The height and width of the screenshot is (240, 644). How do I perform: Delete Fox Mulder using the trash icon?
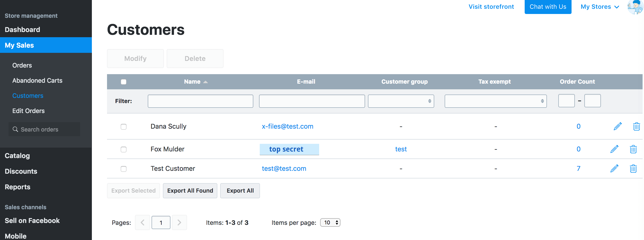[x=633, y=149]
